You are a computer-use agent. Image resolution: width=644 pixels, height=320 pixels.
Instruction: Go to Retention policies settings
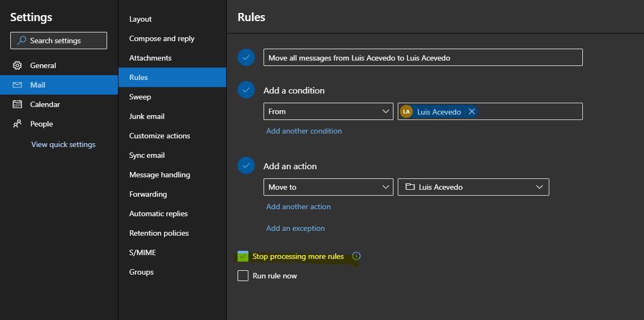pyautogui.click(x=172, y=233)
